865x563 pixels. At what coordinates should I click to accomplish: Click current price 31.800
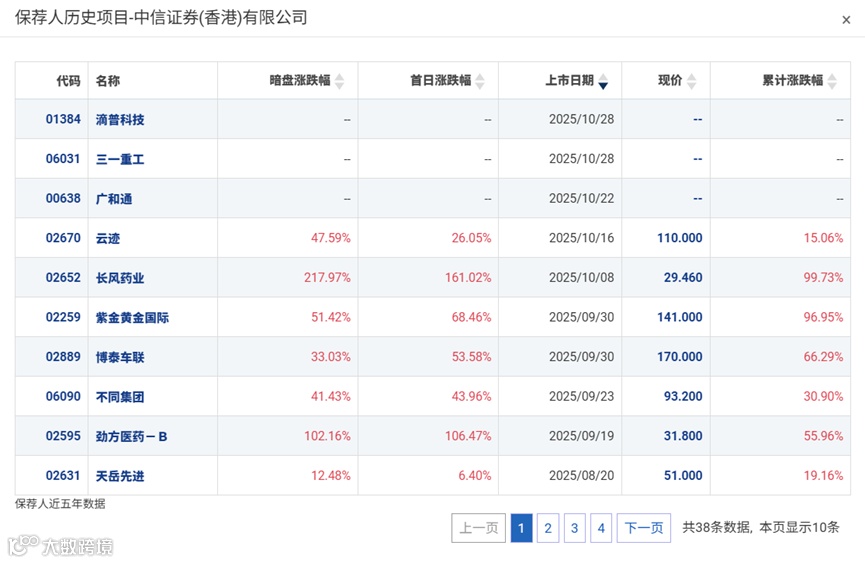[683, 436]
